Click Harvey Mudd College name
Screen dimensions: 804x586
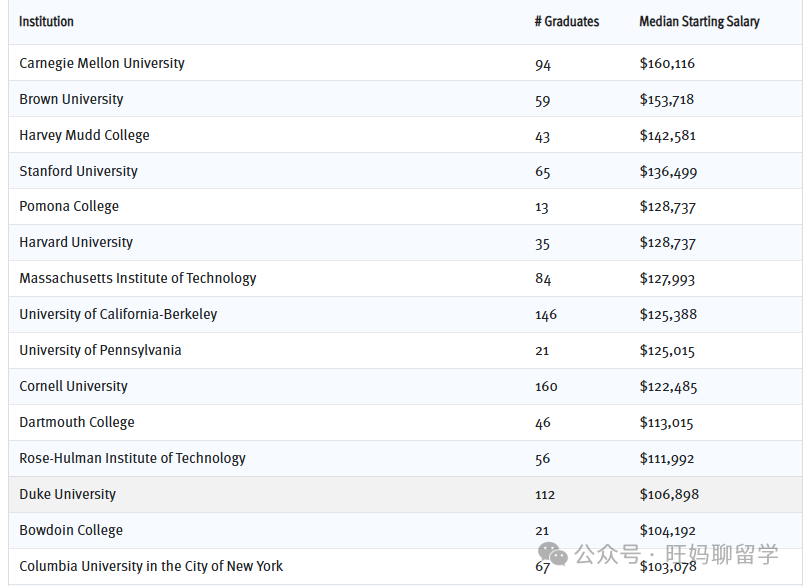tap(84, 135)
